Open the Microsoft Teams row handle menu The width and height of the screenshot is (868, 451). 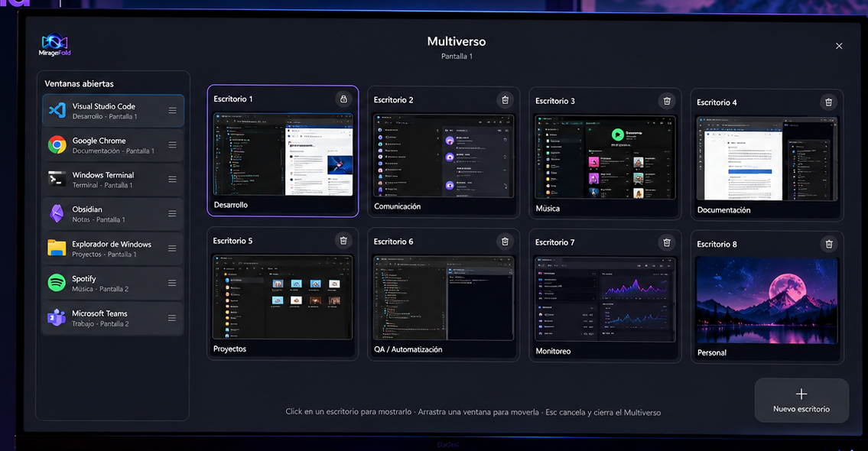[172, 318]
